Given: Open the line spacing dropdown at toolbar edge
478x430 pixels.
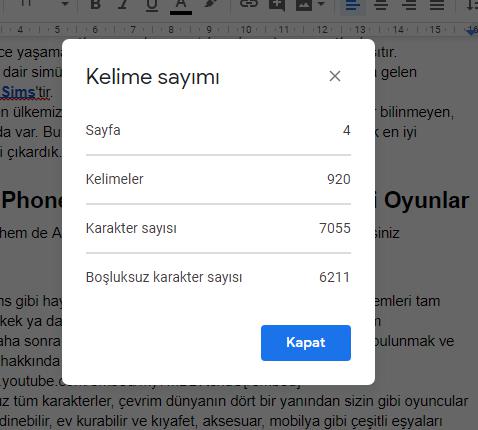Looking at the screenshot, I should click(x=472, y=5).
